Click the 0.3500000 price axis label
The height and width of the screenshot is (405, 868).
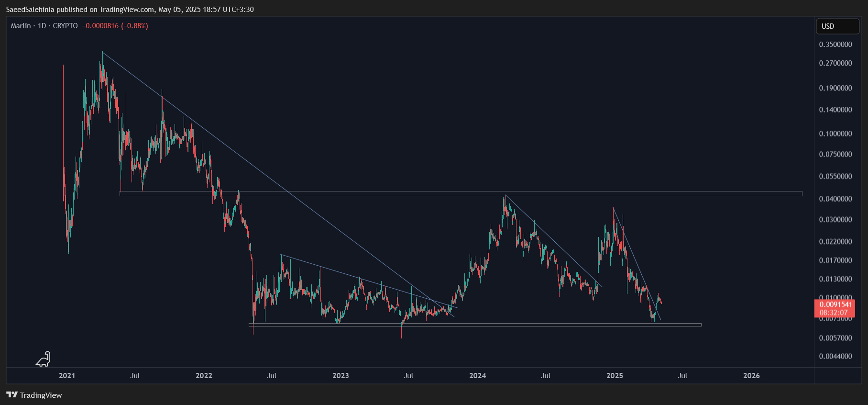click(835, 45)
